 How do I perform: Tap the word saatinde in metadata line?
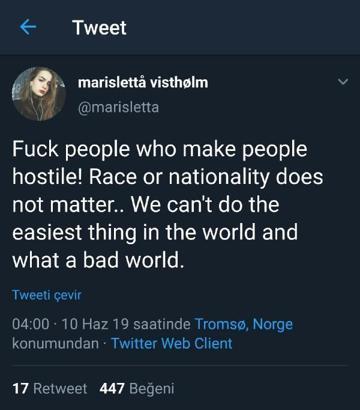162,324
